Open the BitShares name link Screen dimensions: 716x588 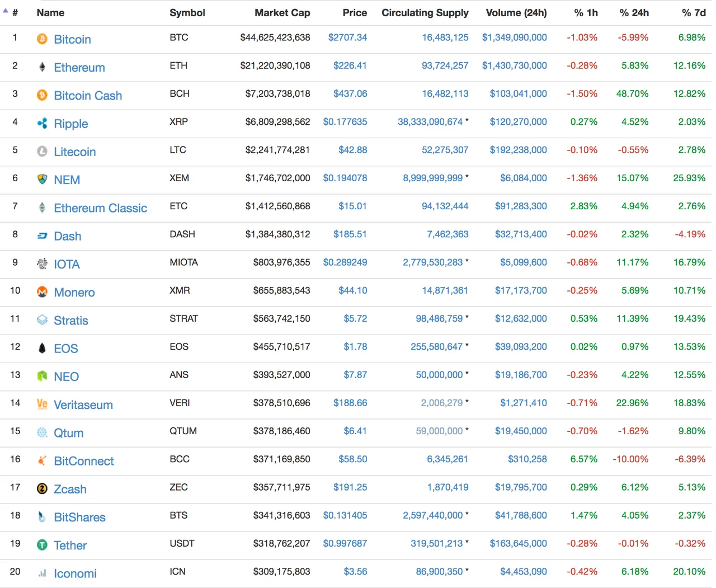coord(79,517)
